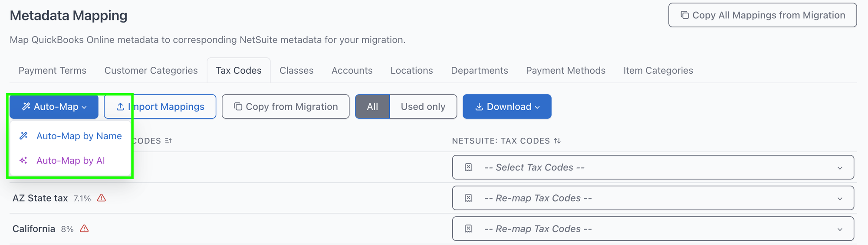Viewport: 868px width, 245px height.
Task: Click the copy icon on Copy All Mappings
Action: [684, 15]
